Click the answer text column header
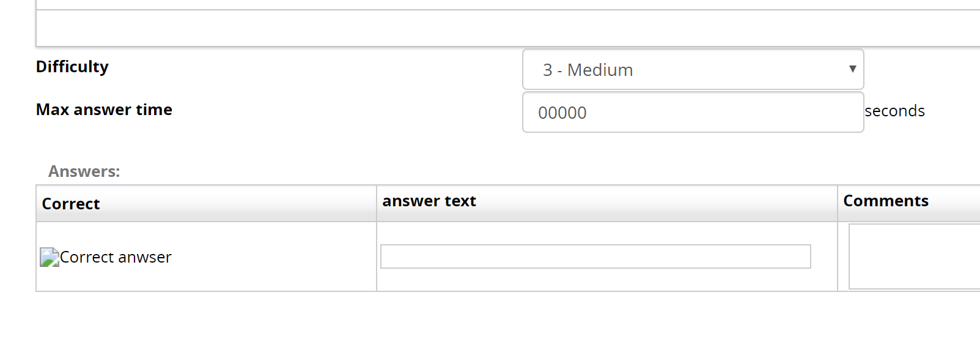 429,201
